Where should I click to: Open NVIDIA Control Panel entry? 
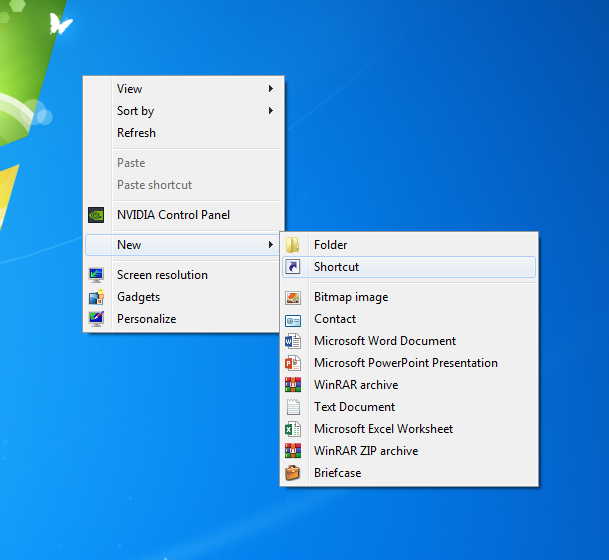coord(183,215)
